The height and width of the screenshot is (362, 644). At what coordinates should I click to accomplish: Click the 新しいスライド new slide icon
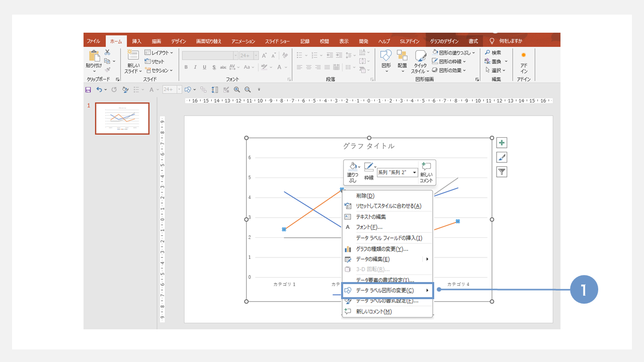coord(133,55)
